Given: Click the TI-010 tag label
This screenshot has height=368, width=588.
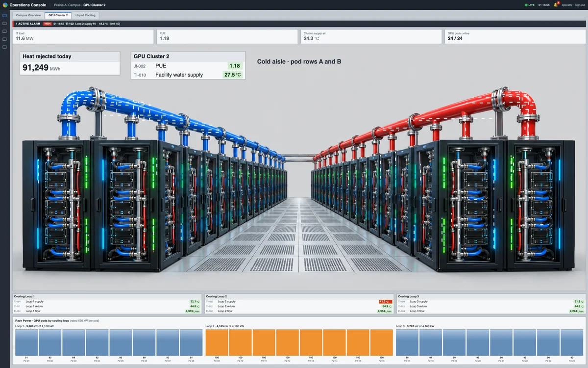Looking at the screenshot, I should pyautogui.click(x=140, y=75).
